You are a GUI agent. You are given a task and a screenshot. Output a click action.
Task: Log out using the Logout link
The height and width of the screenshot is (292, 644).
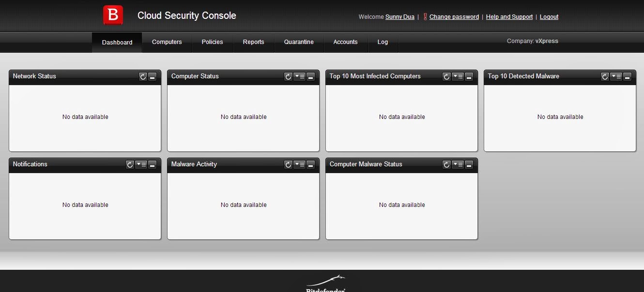coord(549,17)
